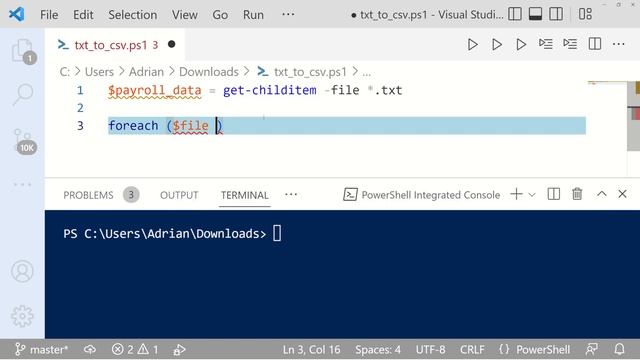This screenshot has width=640, height=360.
Task: Click the debug launch status icon
Action: (179, 349)
